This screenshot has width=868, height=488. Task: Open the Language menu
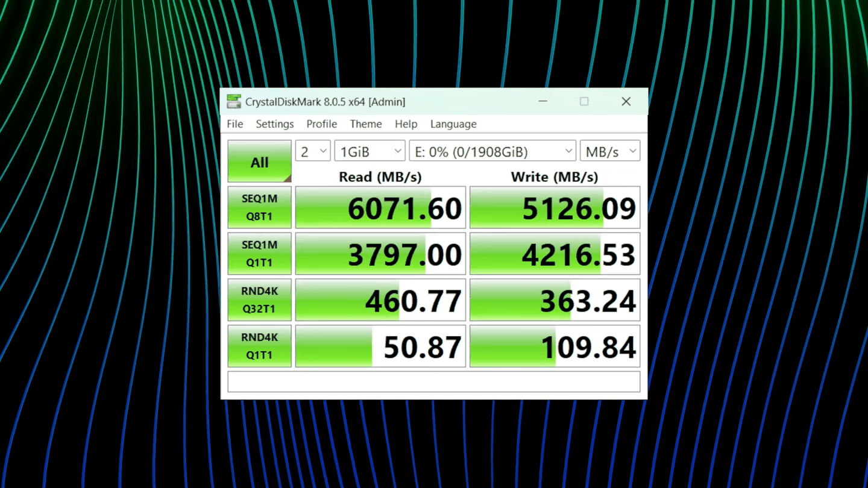453,124
